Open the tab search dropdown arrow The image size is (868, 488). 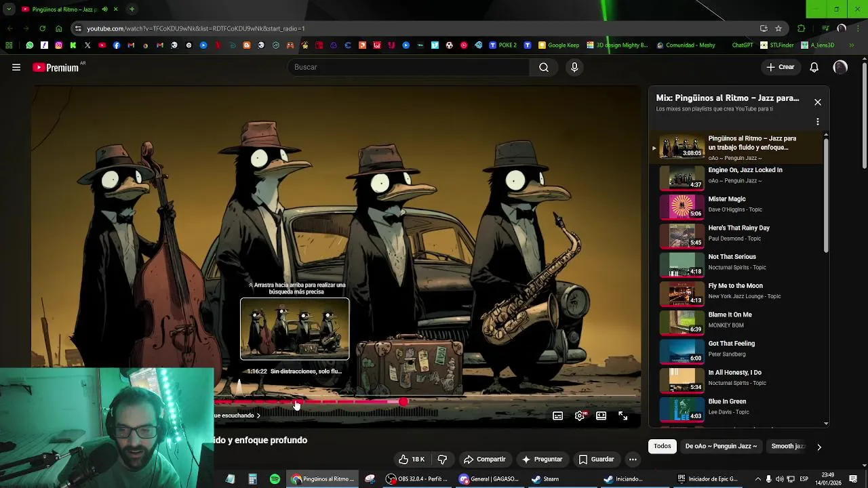click(9, 9)
